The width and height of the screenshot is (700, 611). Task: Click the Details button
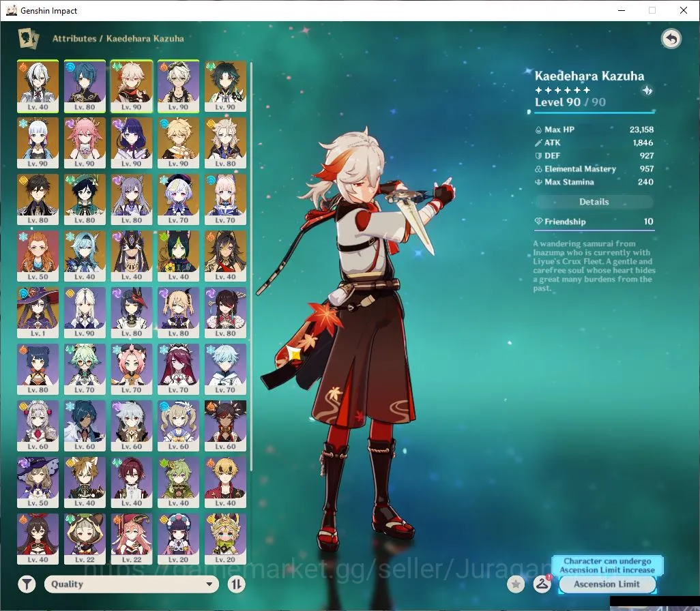[x=594, y=202]
